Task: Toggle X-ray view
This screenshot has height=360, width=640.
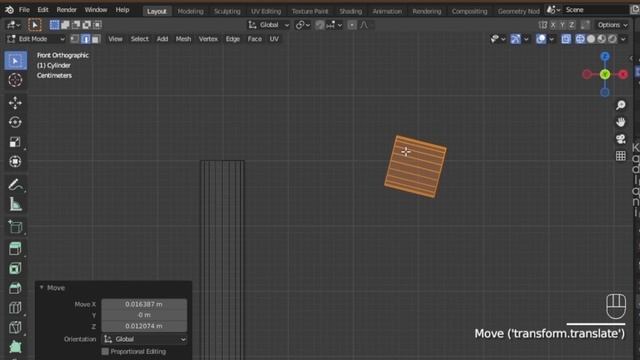Action: pyautogui.click(x=566, y=39)
